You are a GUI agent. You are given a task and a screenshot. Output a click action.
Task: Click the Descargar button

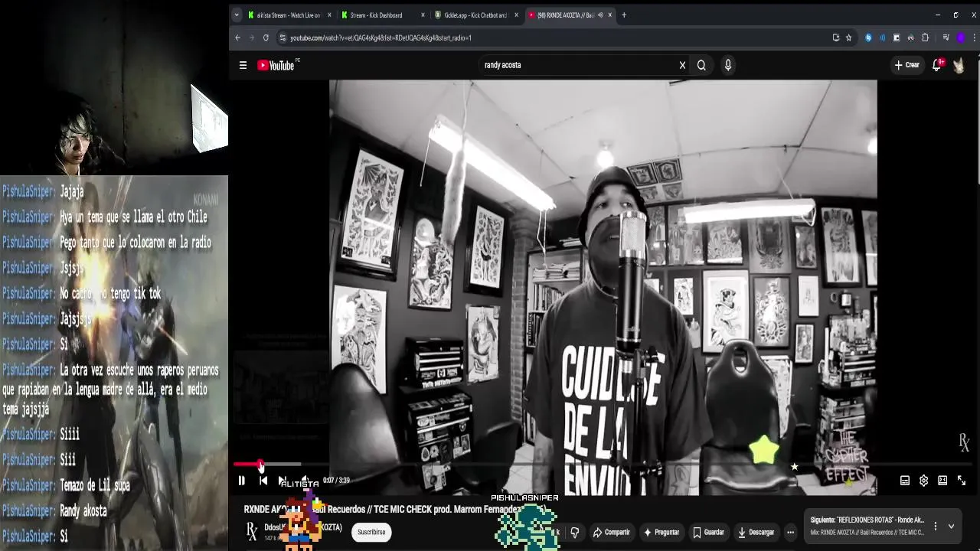[756, 532]
